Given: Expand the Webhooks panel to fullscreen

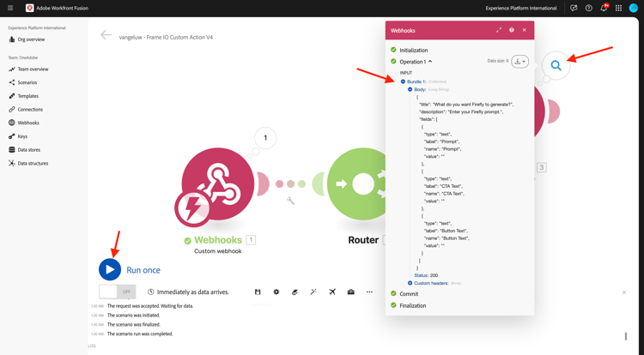Looking at the screenshot, I should tap(499, 30).
